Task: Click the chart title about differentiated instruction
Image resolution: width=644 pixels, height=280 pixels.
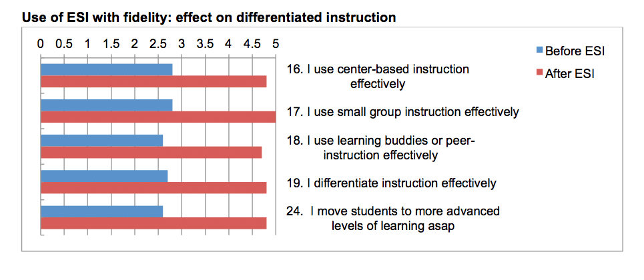Action: point(209,17)
